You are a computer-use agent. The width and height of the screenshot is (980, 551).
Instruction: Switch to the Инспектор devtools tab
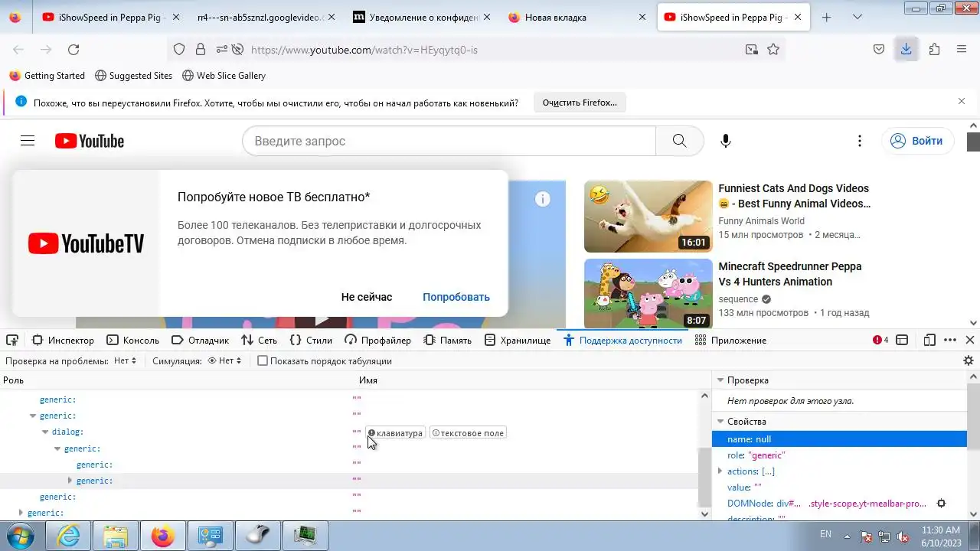point(63,340)
